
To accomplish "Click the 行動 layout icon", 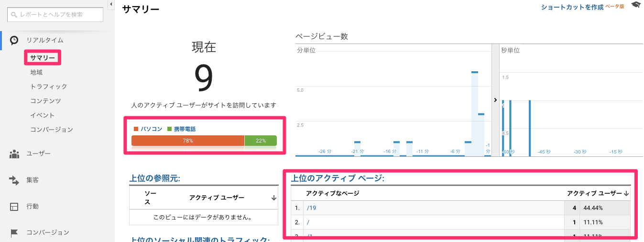I will [x=14, y=207].
